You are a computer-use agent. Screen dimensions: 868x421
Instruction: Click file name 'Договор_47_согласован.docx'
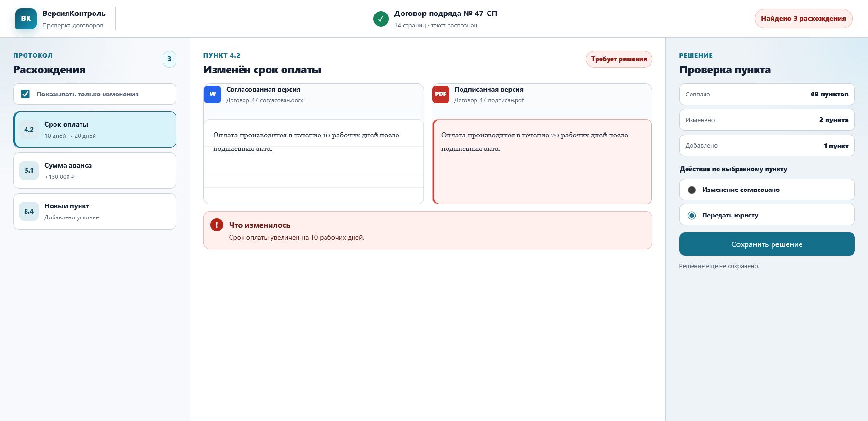pyautogui.click(x=265, y=100)
